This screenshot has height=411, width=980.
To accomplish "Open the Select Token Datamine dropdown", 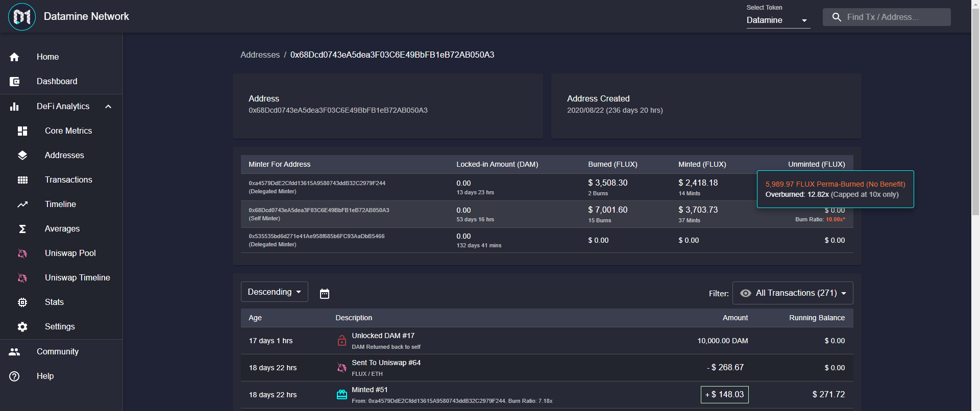I will point(778,20).
